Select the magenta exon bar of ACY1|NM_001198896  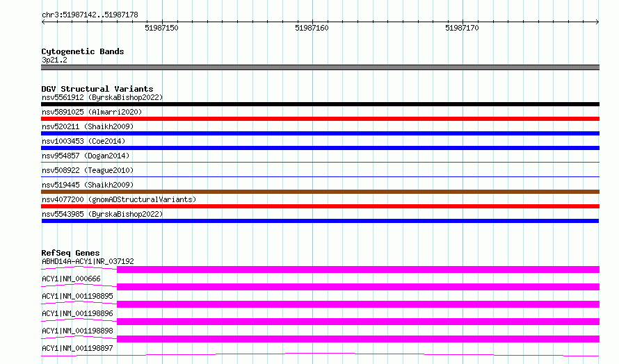tap(358, 322)
